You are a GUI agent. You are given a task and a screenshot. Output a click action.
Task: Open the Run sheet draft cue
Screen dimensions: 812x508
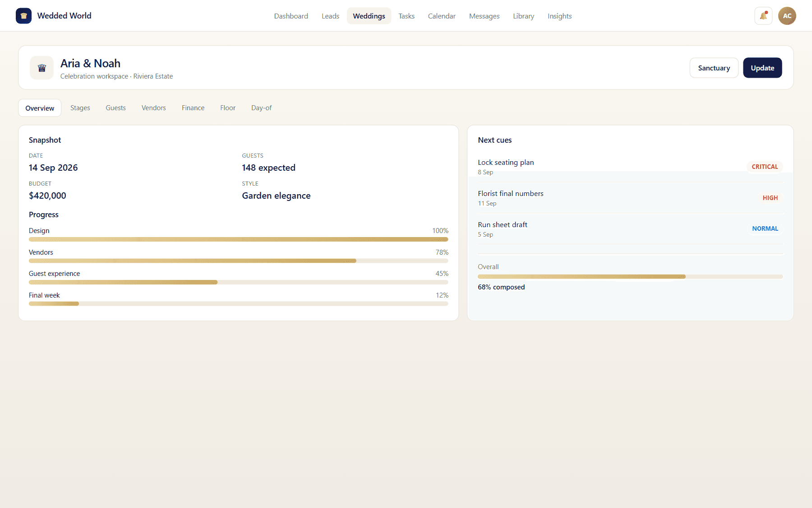coord(630,229)
